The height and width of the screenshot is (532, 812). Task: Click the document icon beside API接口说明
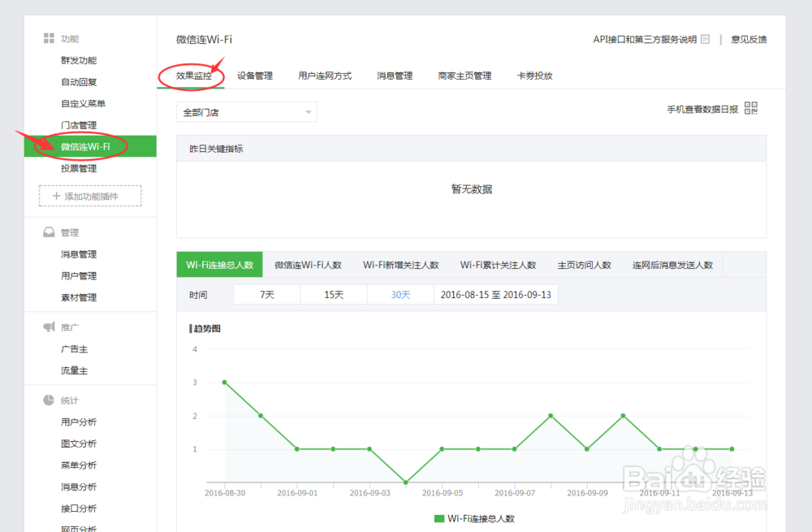point(706,39)
